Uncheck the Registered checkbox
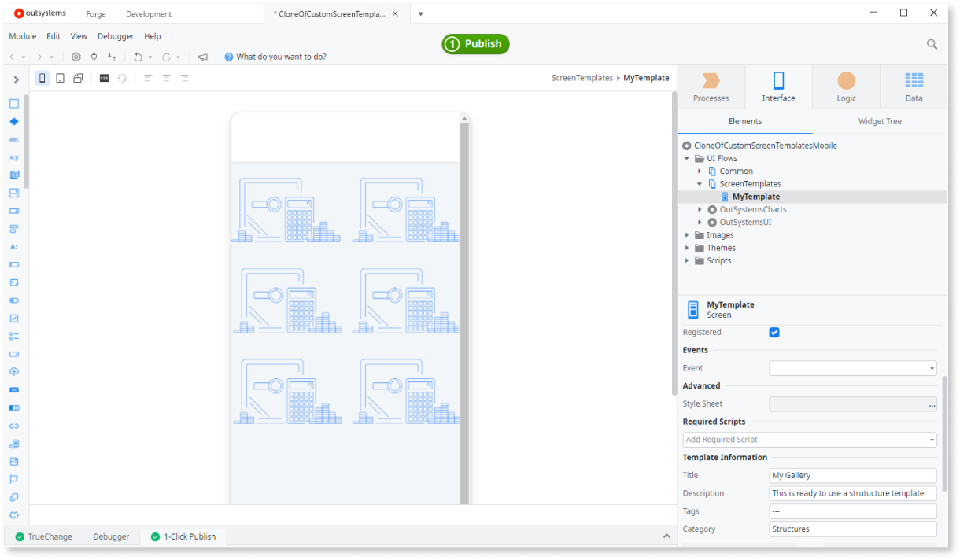The image size is (960, 560). [774, 332]
